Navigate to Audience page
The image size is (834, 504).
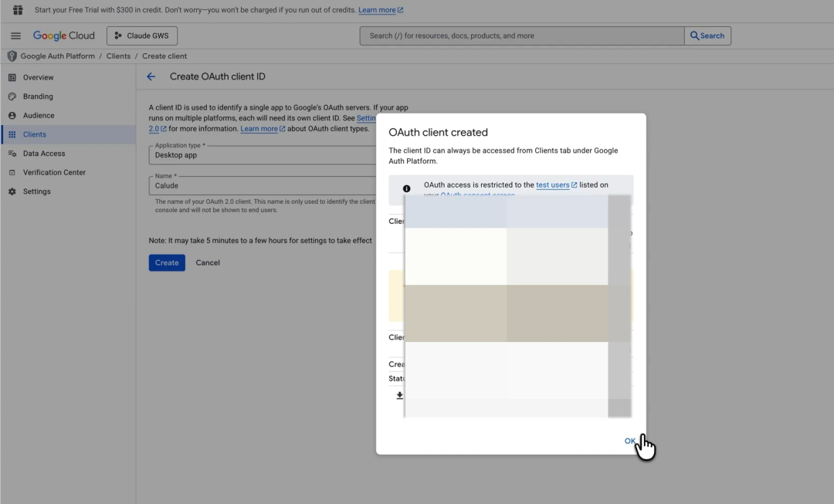39,116
